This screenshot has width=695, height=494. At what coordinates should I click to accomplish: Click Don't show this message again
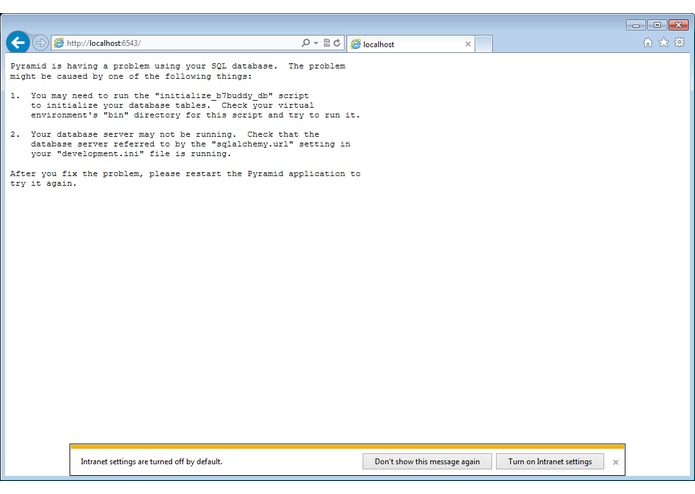(427, 461)
